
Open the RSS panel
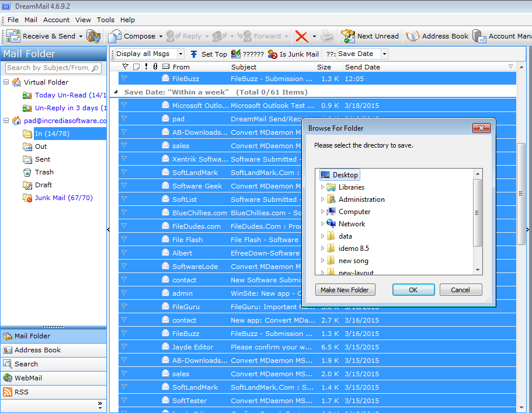[x=54, y=392]
